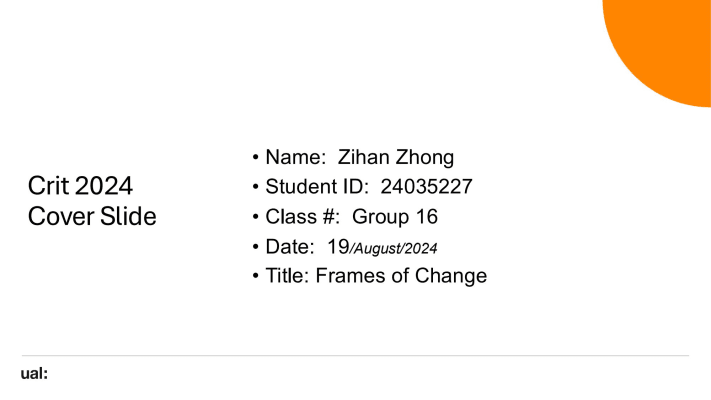Viewport: 711px width, 400px height.
Task: Click the bullet point before Date
Action: (x=255, y=247)
